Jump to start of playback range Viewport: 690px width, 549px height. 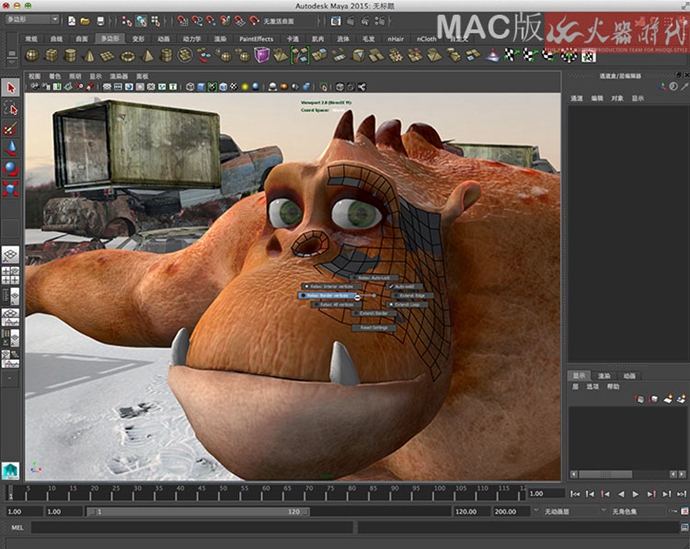[575, 494]
